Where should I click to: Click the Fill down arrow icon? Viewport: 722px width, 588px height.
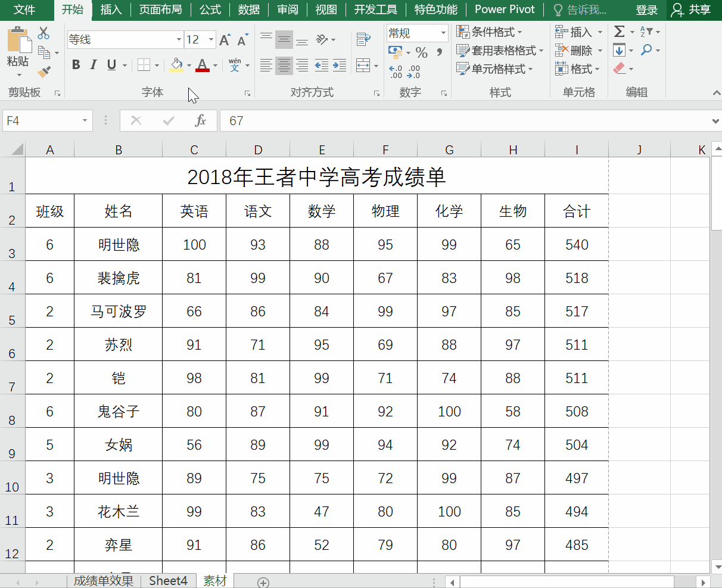(620, 50)
